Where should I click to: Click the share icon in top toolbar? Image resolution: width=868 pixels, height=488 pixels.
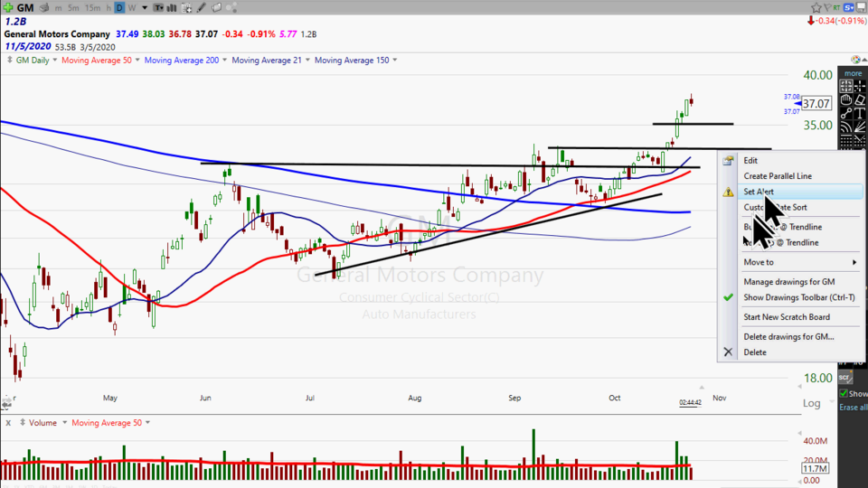tap(232, 8)
